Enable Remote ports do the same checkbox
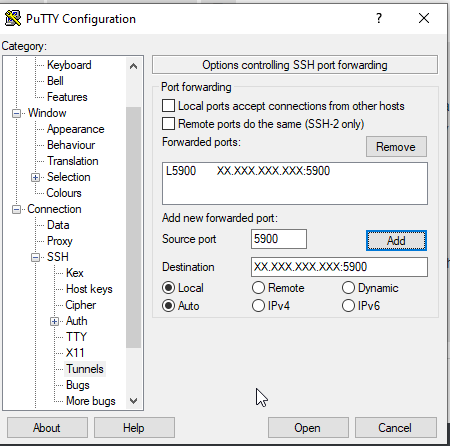This screenshot has width=450, height=446. click(168, 124)
